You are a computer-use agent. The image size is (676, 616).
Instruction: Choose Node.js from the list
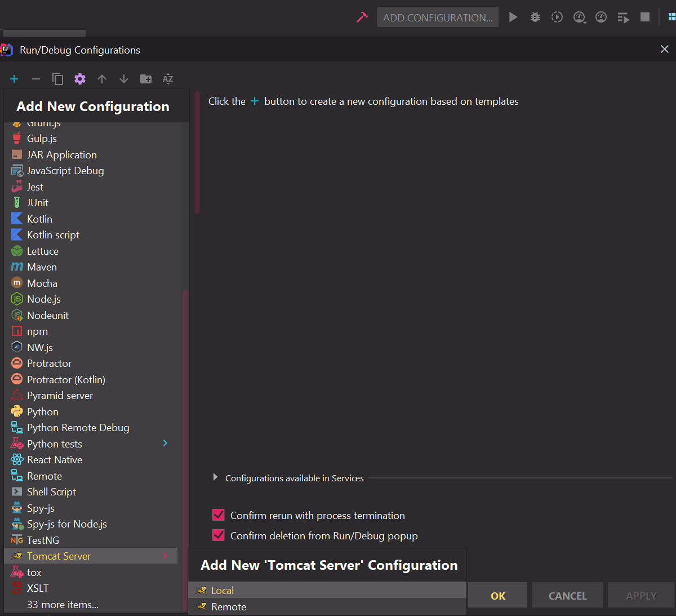pos(91,299)
